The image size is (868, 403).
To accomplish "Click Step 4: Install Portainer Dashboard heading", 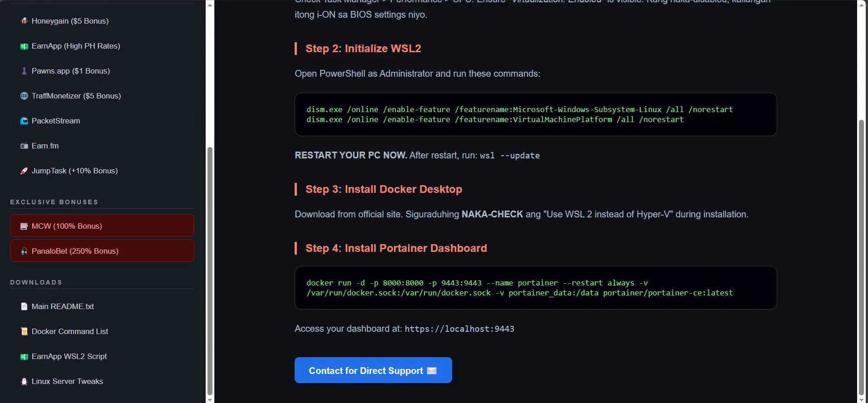I will click(x=396, y=248).
